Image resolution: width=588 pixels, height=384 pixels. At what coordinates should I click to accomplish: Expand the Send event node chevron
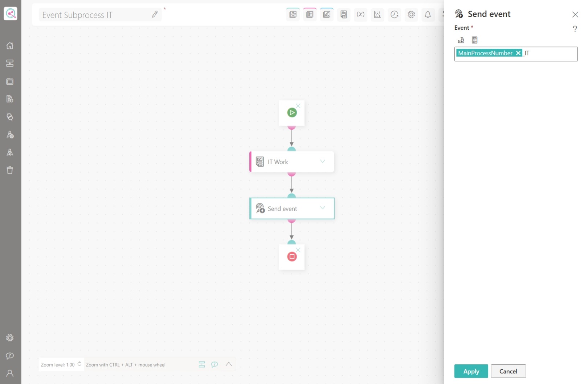tap(322, 208)
